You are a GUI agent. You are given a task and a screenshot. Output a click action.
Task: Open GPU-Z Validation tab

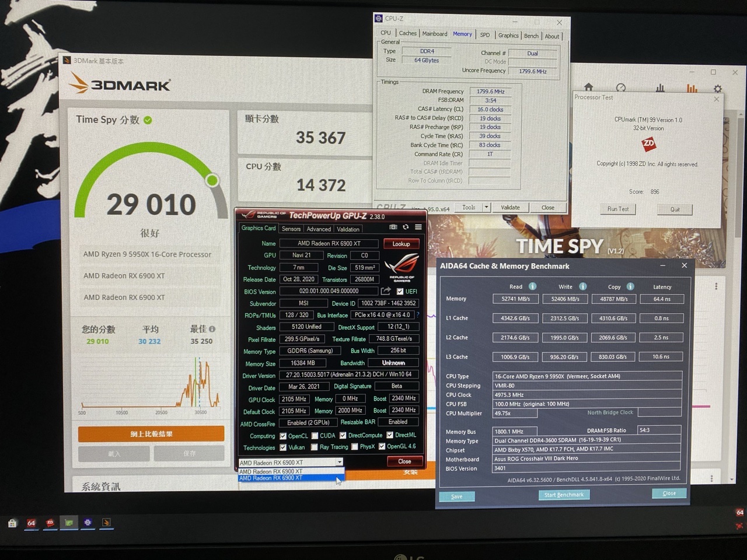[348, 229]
